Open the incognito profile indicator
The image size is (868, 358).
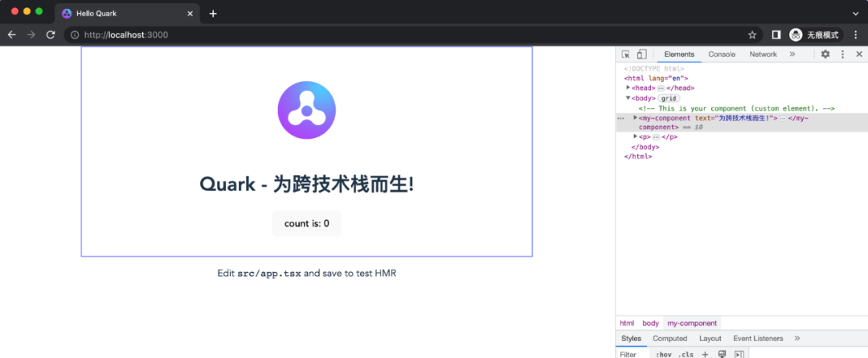(x=816, y=35)
